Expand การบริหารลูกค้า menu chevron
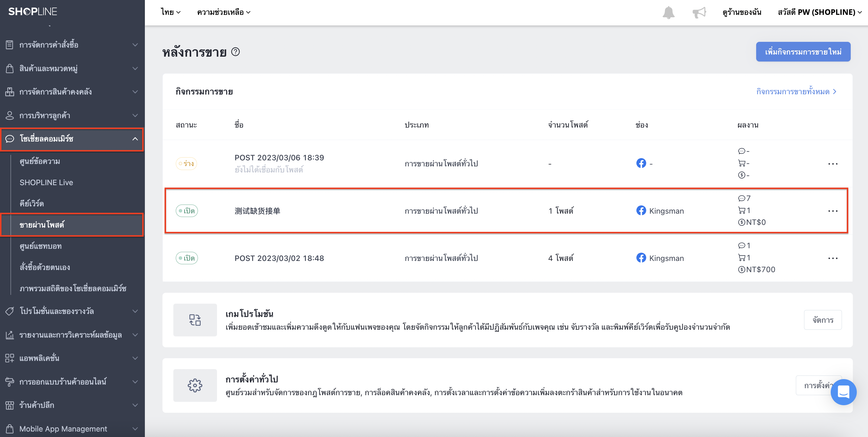The image size is (868, 437). pyautogui.click(x=135, y=115)
